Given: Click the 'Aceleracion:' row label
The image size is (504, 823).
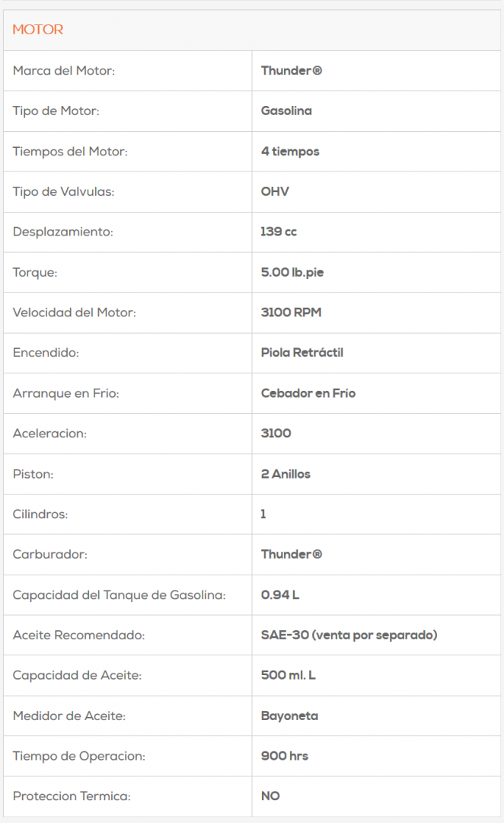Looking at the screenshot, I should coord(49,434).
